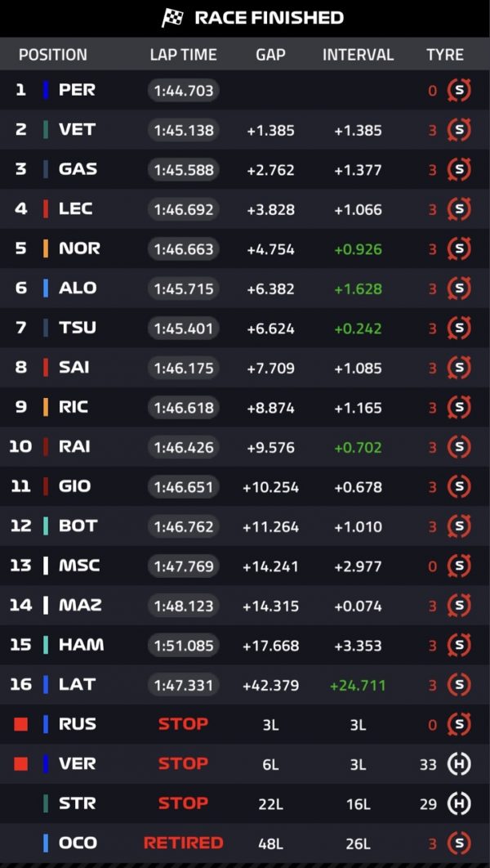Select the INTERVAL column header
The height and width of the screenshot is (868, 490).
358,55
